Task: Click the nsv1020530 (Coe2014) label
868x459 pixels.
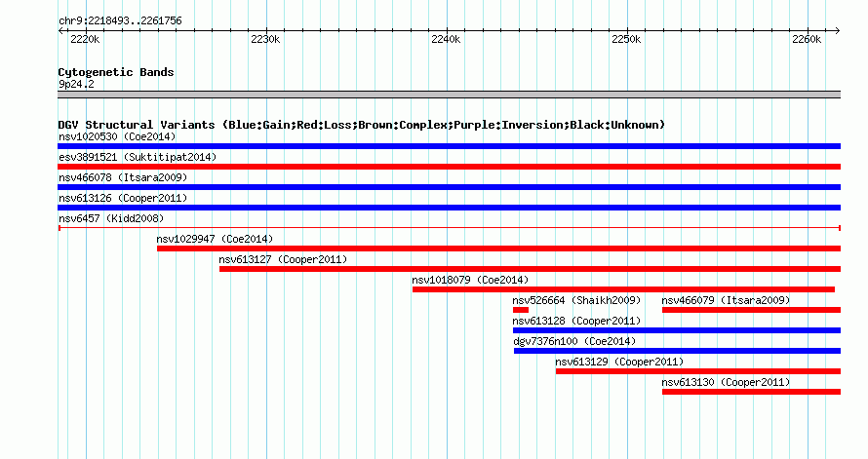Action: 117,136
